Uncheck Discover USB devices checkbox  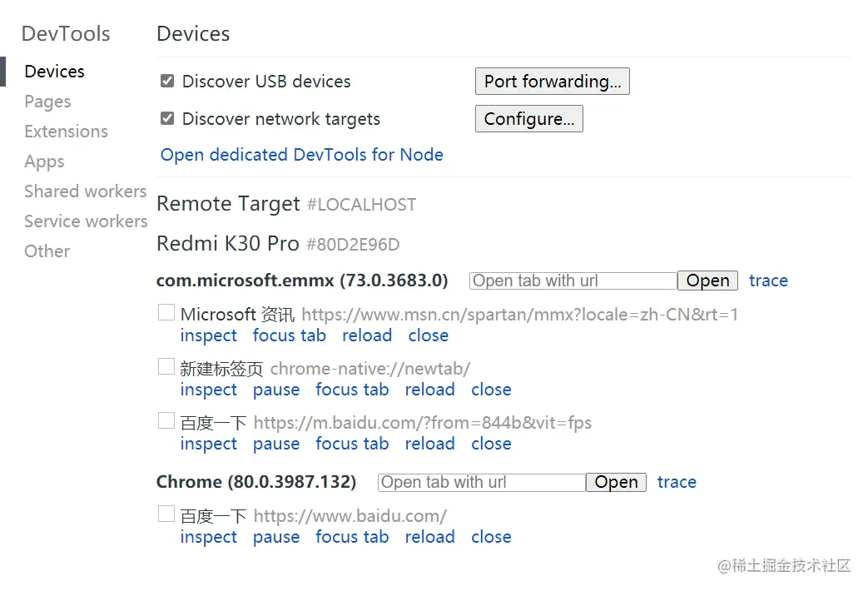point(167,81)
